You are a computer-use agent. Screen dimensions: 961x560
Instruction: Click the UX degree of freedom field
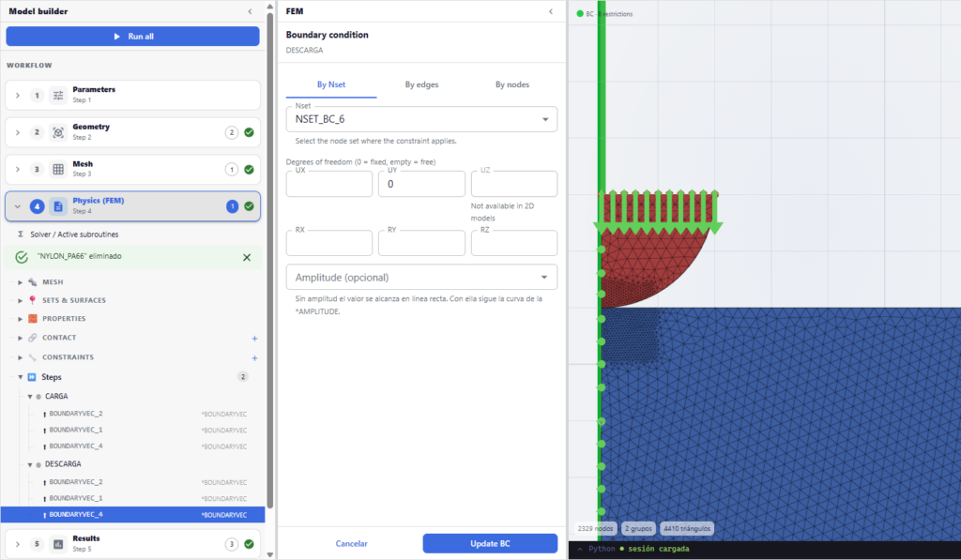coord(329,184)
